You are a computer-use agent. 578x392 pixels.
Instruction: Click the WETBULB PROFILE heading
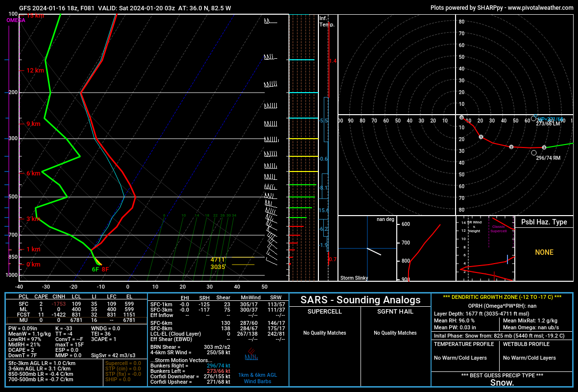(x=526, y=344)
